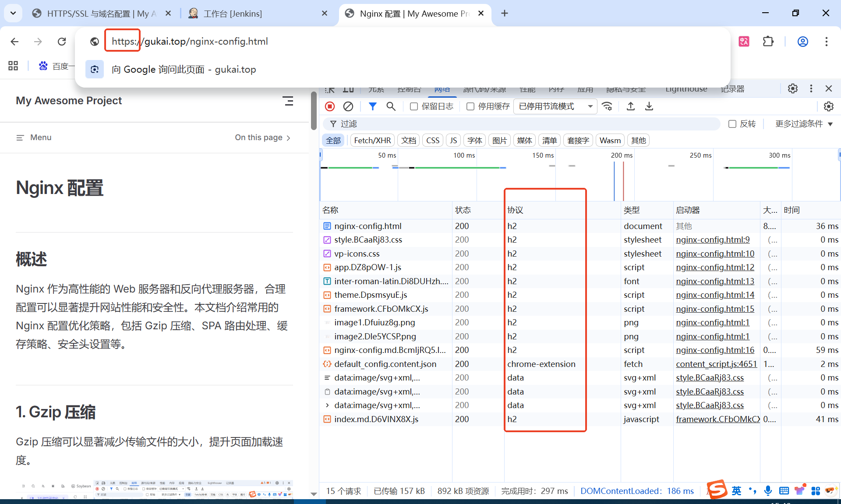Image resolution: width=841 pixels, height=504 pixels.
Task: Open the 已停用节流模式 throttling dropdown
Action: [555, 106]
